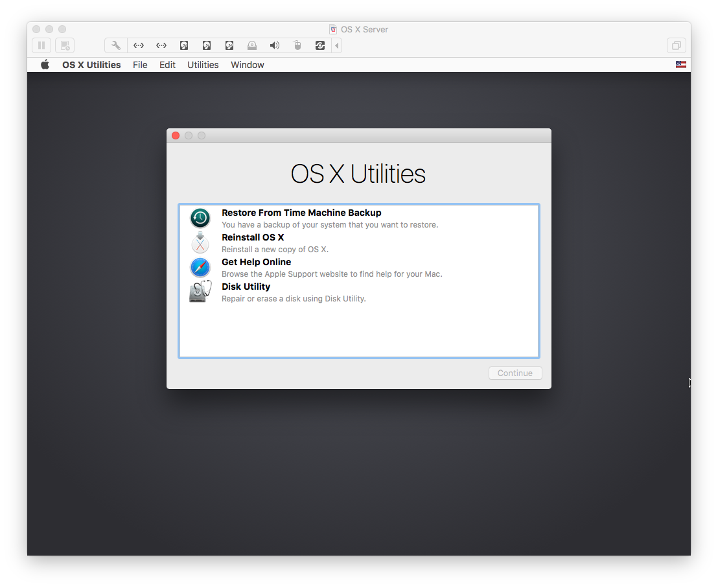Open the US flag input menu
This screenshot has height=588, width=718.
[681, 65]
